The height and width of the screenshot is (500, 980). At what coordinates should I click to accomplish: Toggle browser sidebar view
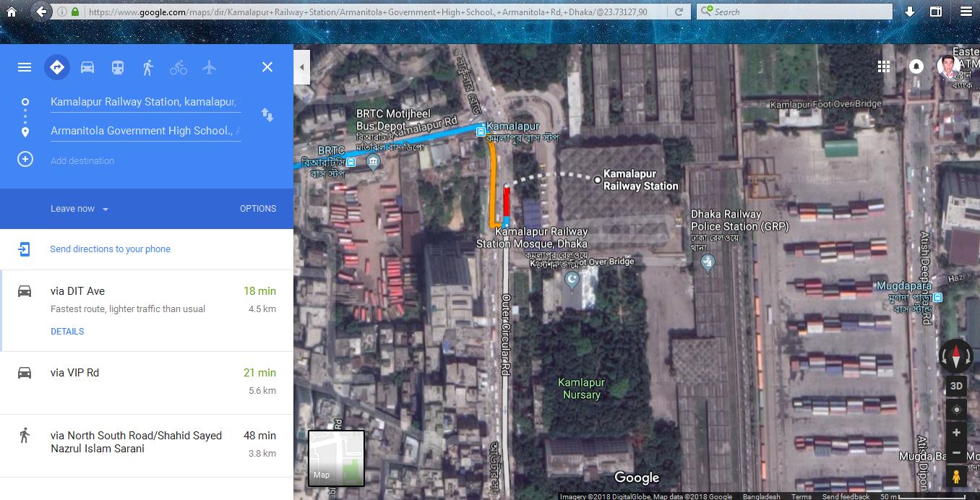coord(936,12)
